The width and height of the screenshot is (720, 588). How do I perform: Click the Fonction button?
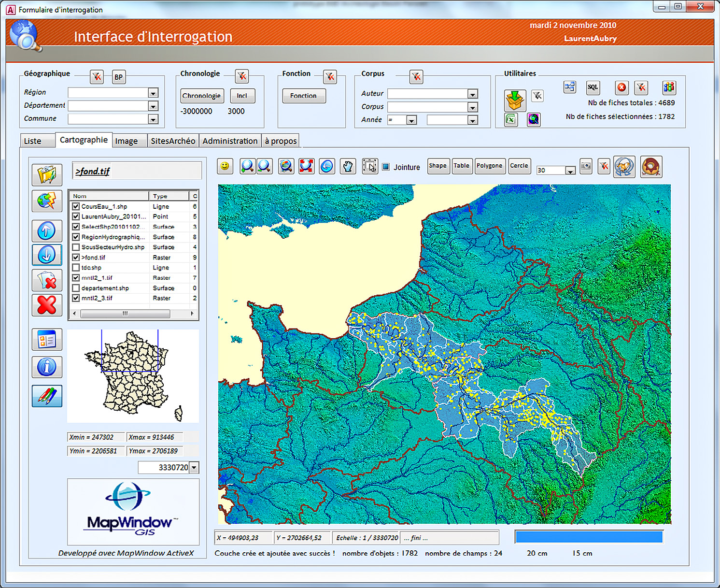click(x=304, y=96)
